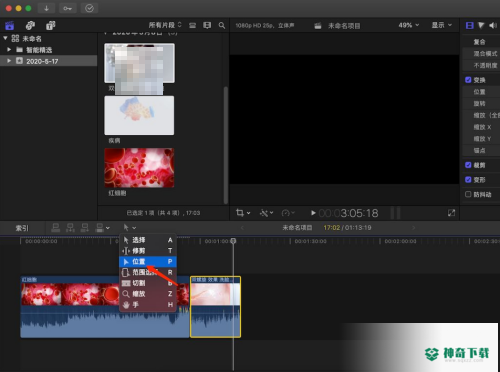The width and height of the screenshot is (500, 372).
Task: Open the browser search magnifier
Action: (x=222, y=25)
